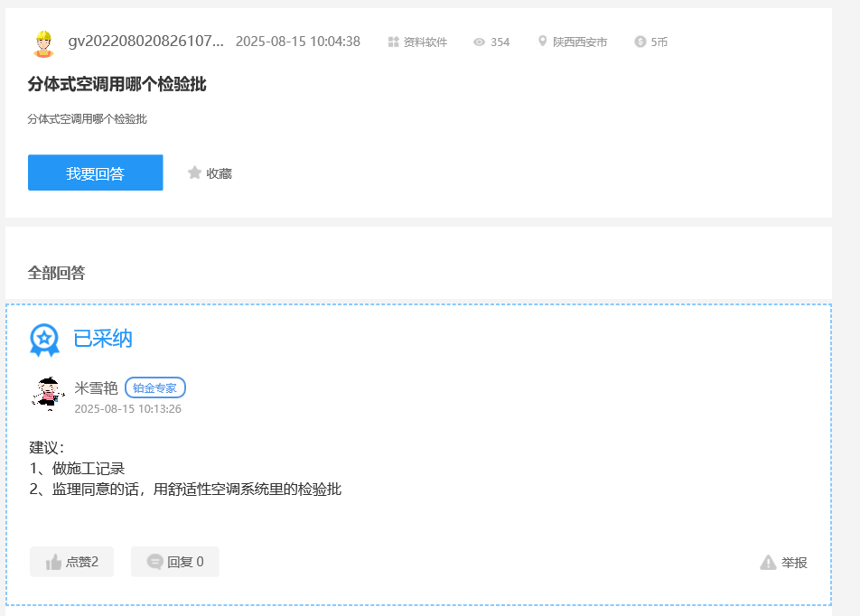This screenshot has height=616, width=860.
Task: Click the warning triangle report icon
Action: coord(768,562)
